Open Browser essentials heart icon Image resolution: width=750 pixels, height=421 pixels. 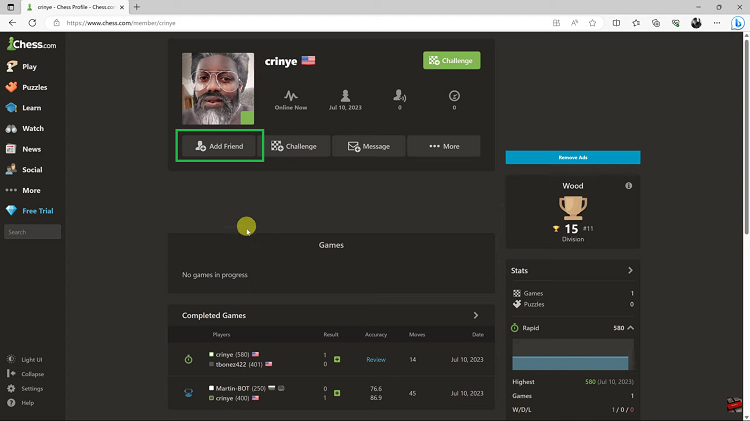(675, 22)
